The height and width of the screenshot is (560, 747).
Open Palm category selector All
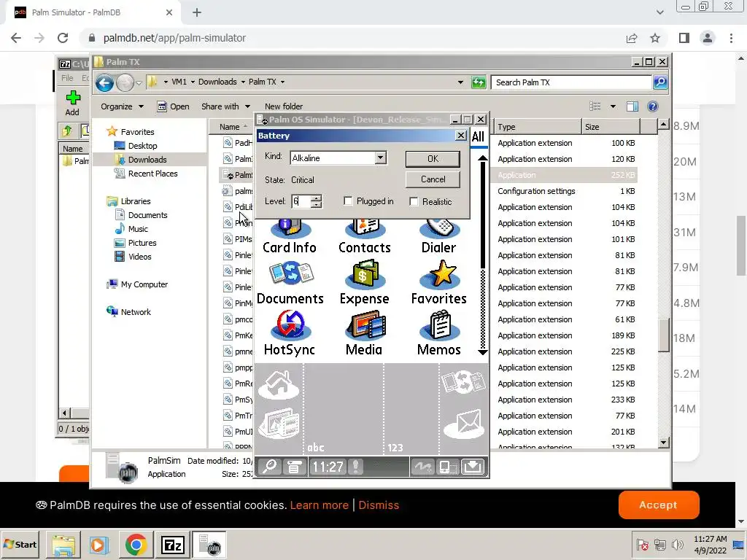click(x=478, y=137)
